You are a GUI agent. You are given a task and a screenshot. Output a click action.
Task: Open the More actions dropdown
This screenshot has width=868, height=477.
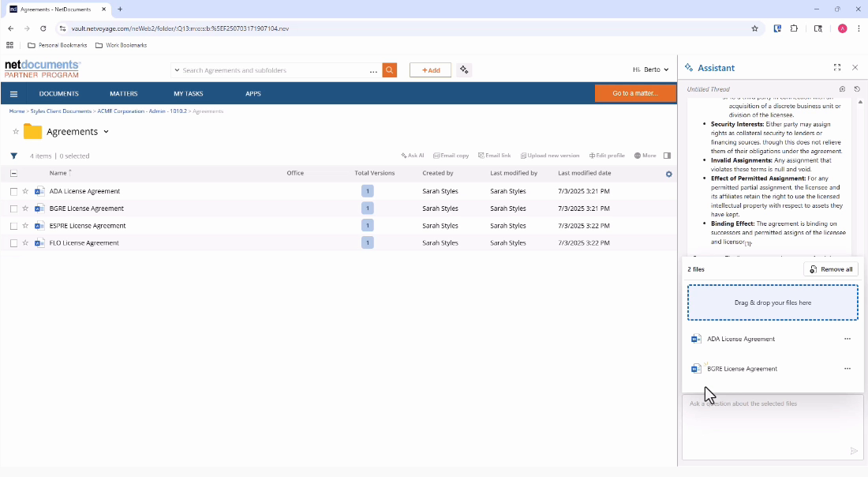tap(645, 156)
